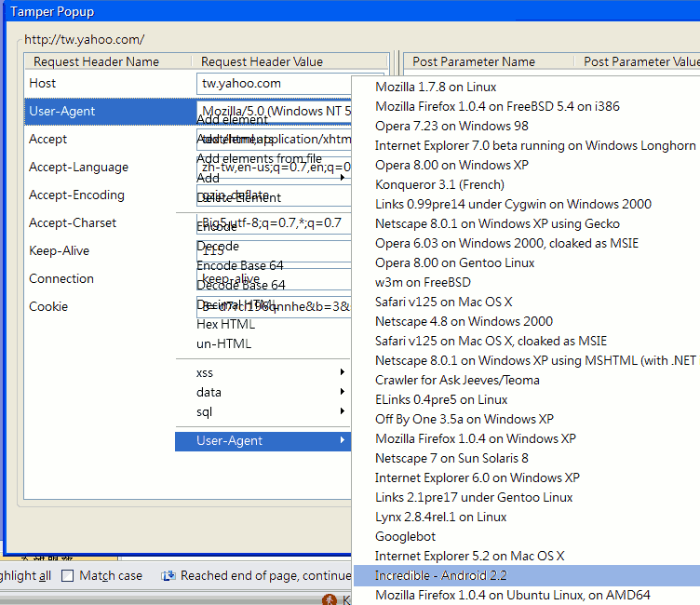Choose Incredible - Android 2.2 user agent
The image size is (700, 605).
point(527,575)
